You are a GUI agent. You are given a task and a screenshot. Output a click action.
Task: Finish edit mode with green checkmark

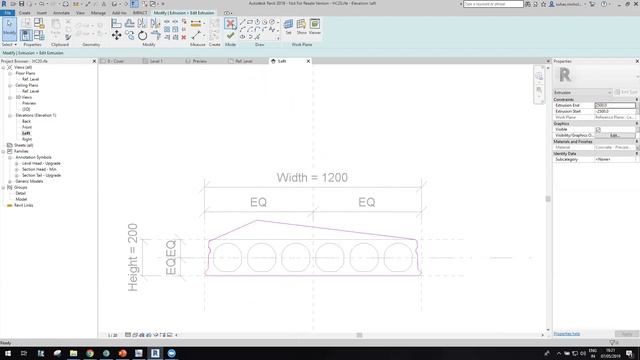pos(230,36)
